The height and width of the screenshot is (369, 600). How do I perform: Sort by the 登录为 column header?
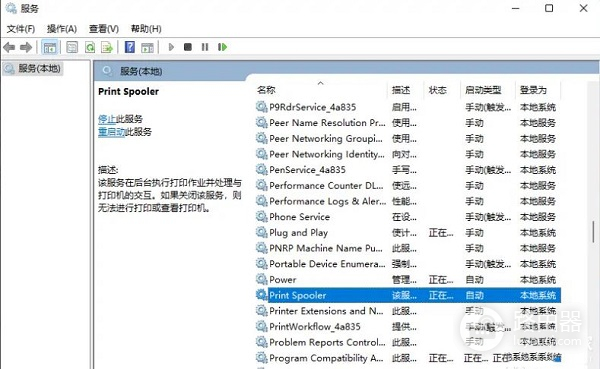(538, 90)
